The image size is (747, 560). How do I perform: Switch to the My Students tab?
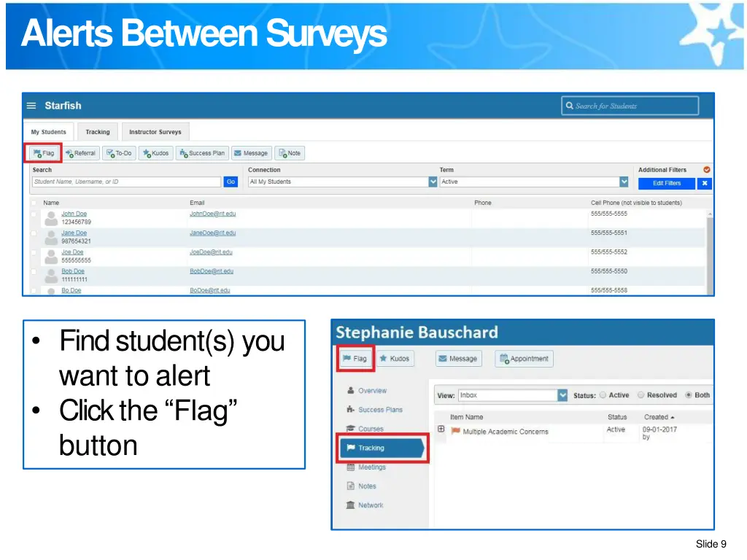point(49,132)
